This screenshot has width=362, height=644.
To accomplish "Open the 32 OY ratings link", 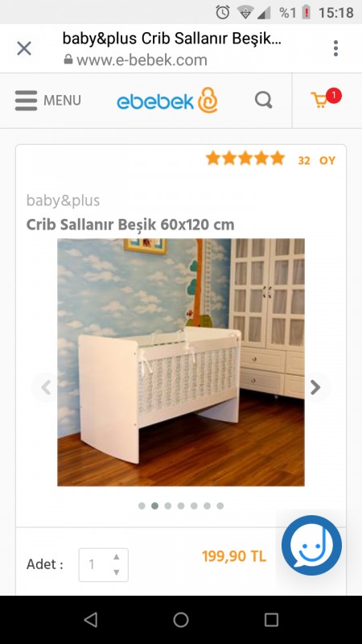I will pyautogui.click(x=316, y=160).
